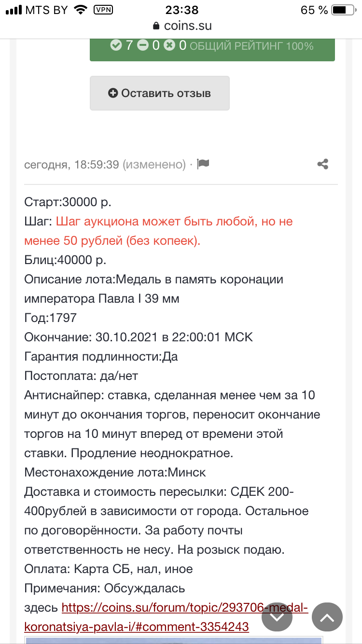This screenshot has width=362, height=644.
Task: Click the post timestamp сегодня, 18:59:39
Action: (x=71, y=165)
